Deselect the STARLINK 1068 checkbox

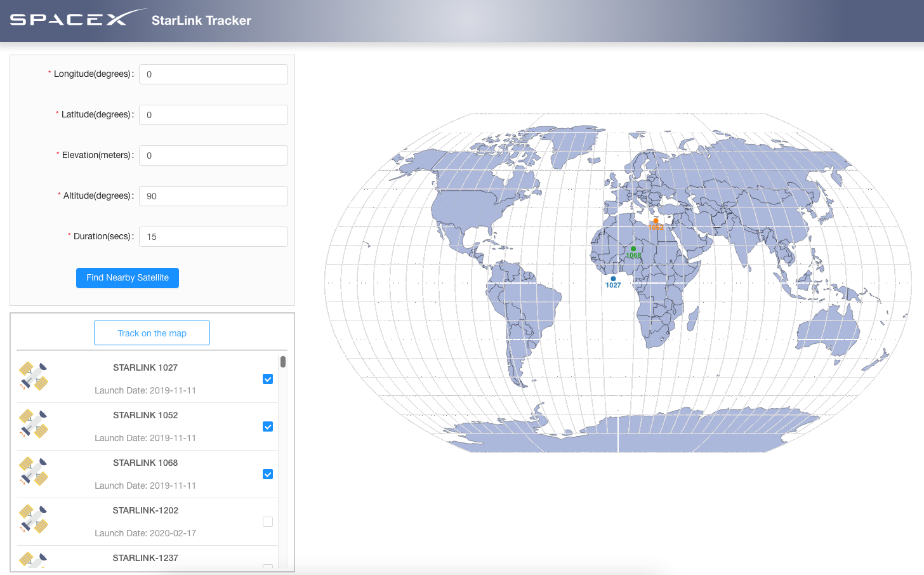coord(268,474)
